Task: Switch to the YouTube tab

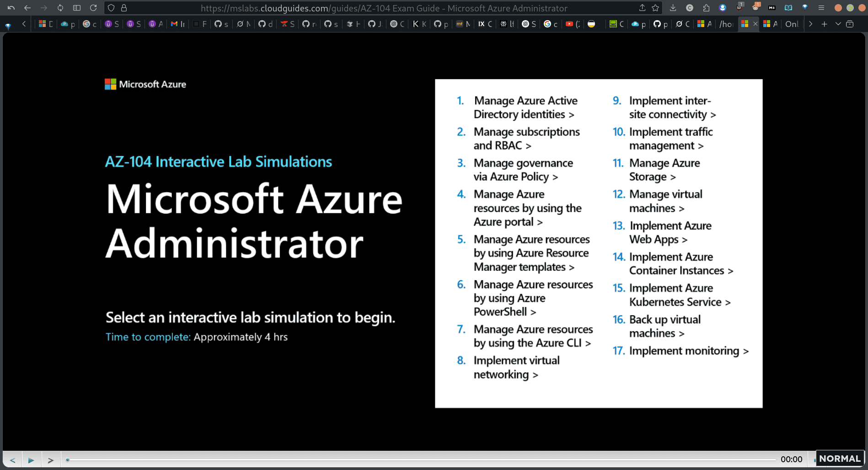Action: point(573,24)
